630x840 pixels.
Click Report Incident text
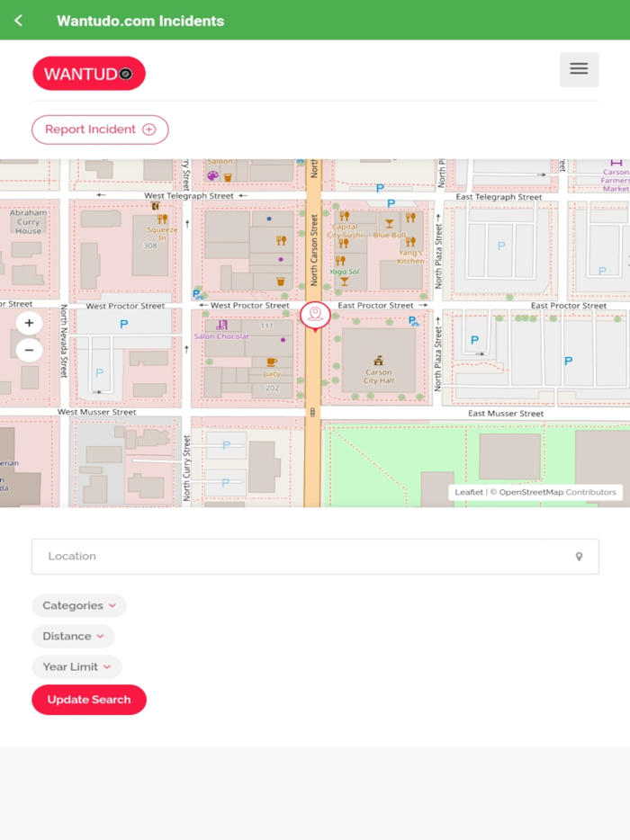[x=90, y=130]
